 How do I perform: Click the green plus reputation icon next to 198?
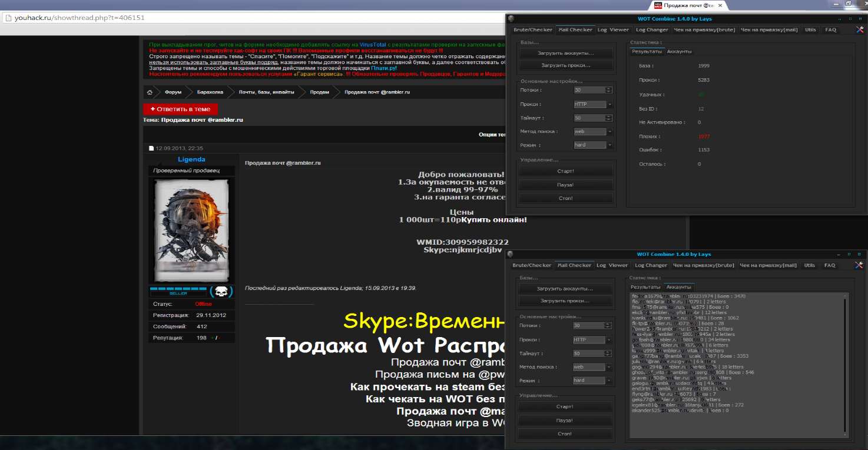212,338
